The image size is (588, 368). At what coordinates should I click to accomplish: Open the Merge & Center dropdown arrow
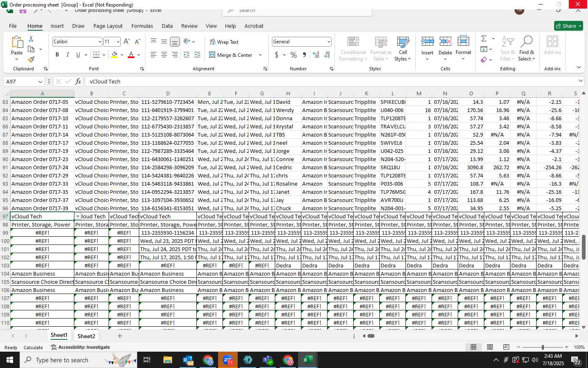click(x=260, y=55)
